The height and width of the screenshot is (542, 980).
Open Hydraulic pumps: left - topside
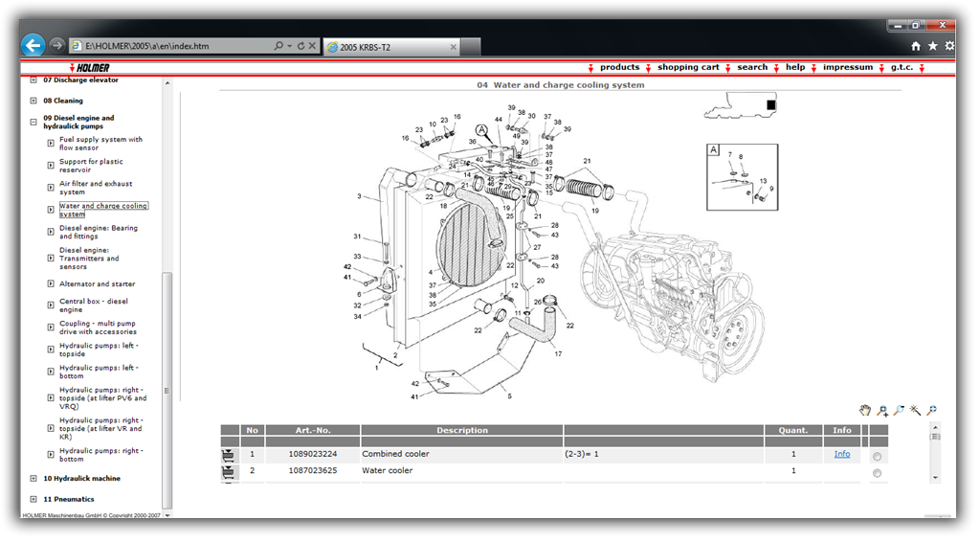point(99,350)
